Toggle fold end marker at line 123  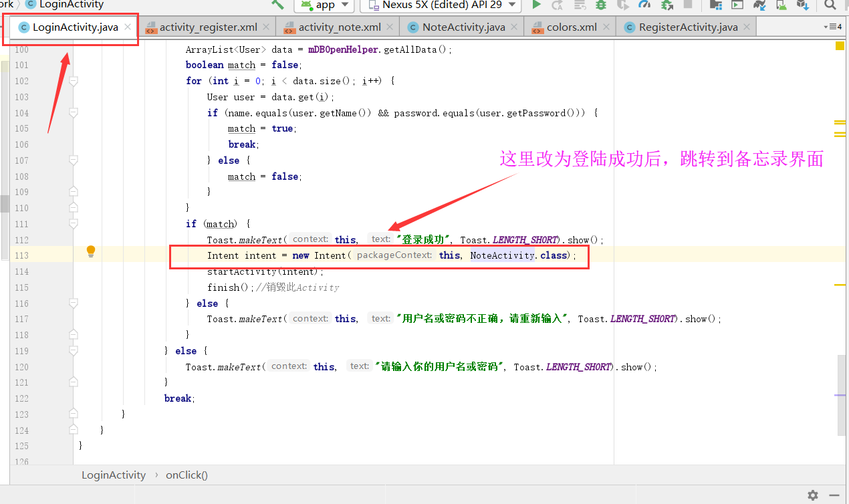pyautogui.click(x=74, y=414)
